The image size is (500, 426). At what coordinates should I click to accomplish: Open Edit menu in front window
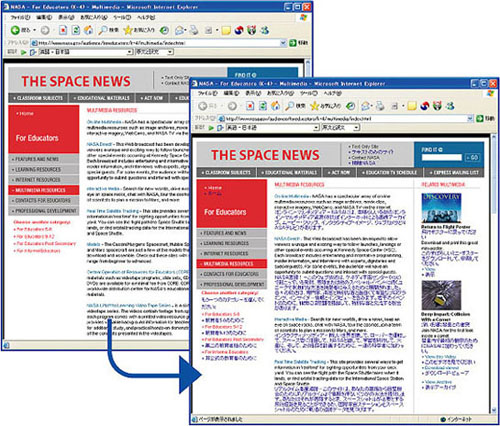click(231, 93)
